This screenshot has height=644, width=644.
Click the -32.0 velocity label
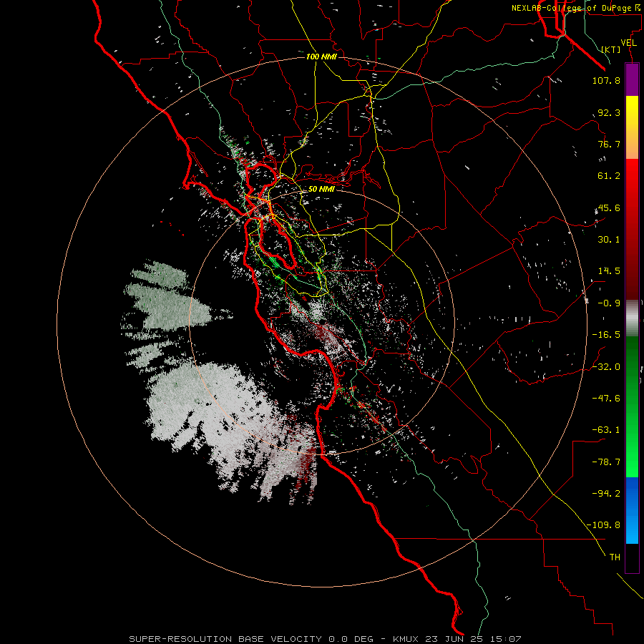coord(606,367)
